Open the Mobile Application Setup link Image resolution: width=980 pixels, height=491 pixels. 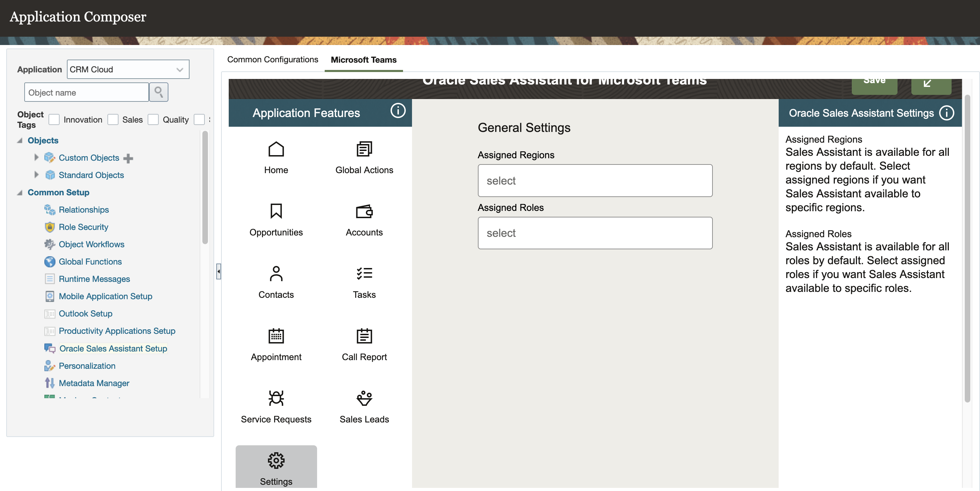click(106, 296)
